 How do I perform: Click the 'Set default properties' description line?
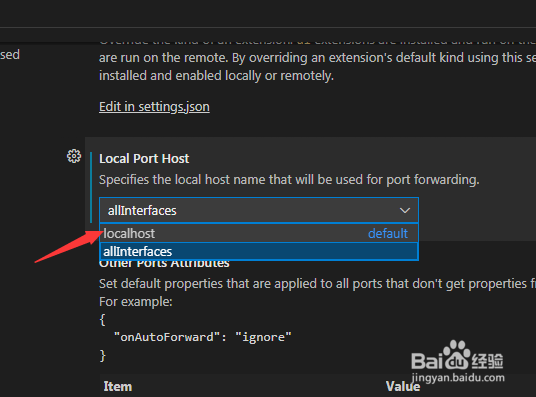pos(318,284)
